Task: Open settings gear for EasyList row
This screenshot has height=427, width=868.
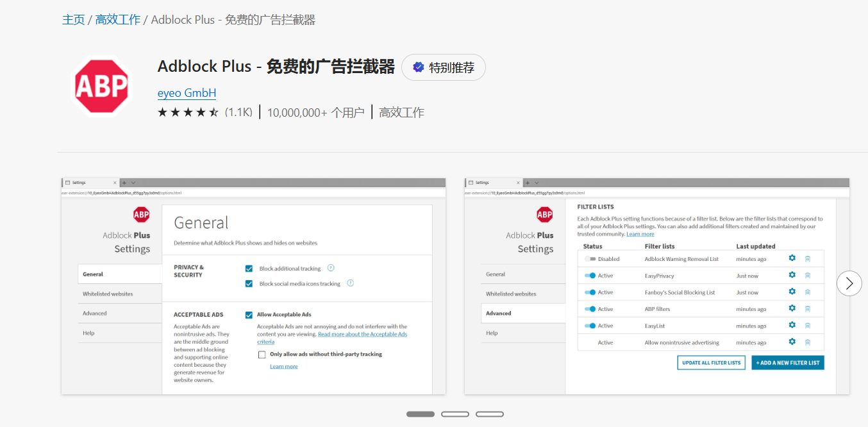Action: click(x=792, y=325)
